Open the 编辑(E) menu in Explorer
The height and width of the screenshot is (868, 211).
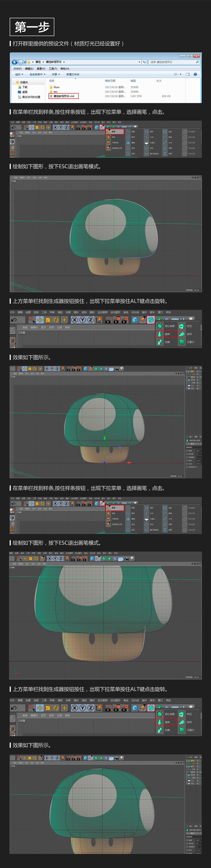tap(29, 69)
